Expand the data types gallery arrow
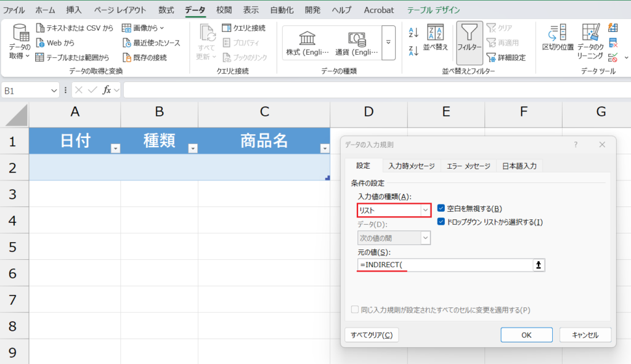 point(388,42)
